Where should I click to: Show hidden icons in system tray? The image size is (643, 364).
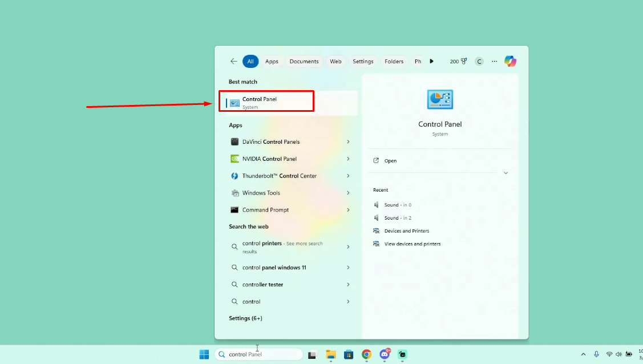click(583, 354)
